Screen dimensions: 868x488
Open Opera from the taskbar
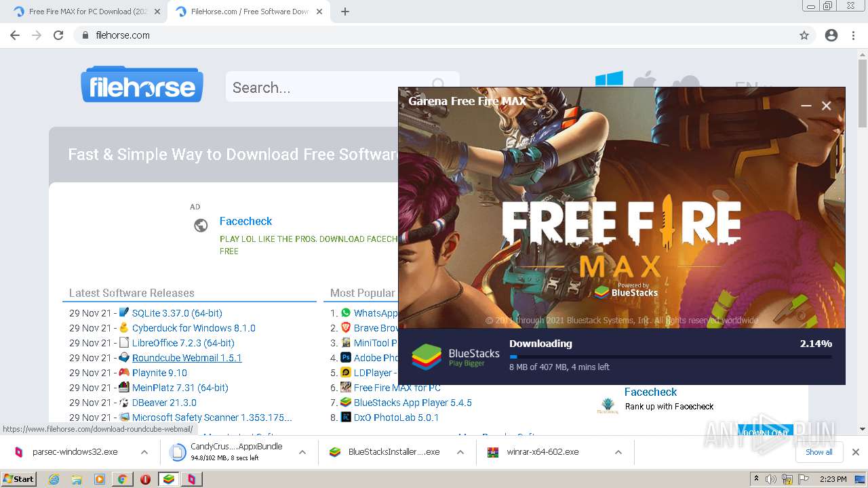[x=145, y=479]
